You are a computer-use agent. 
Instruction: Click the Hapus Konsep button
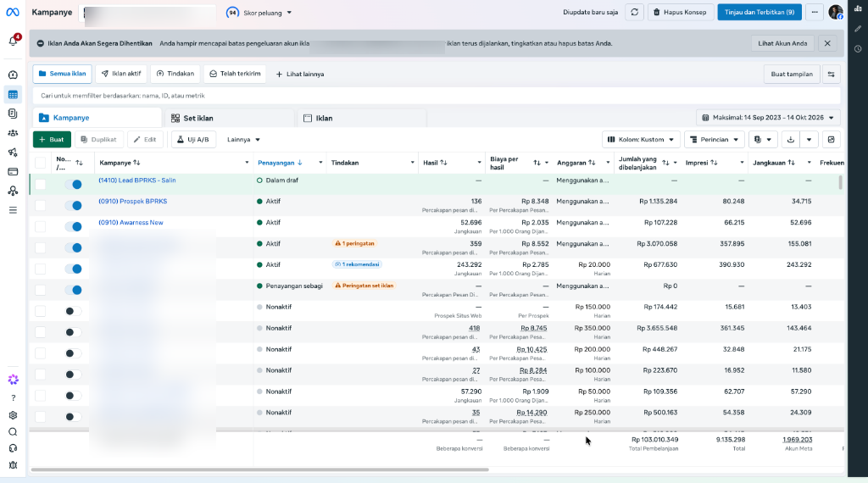pyautogui.click(x=679, y=12)
